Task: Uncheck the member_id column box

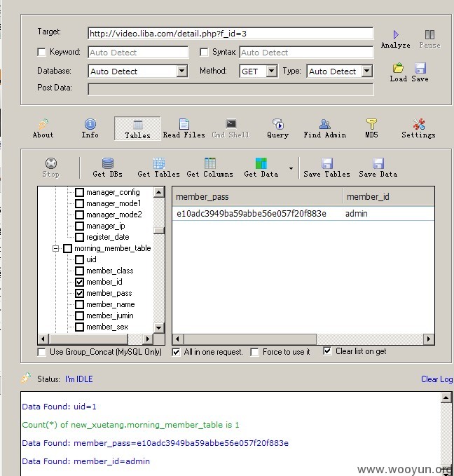Action: (x=79, y=282)
